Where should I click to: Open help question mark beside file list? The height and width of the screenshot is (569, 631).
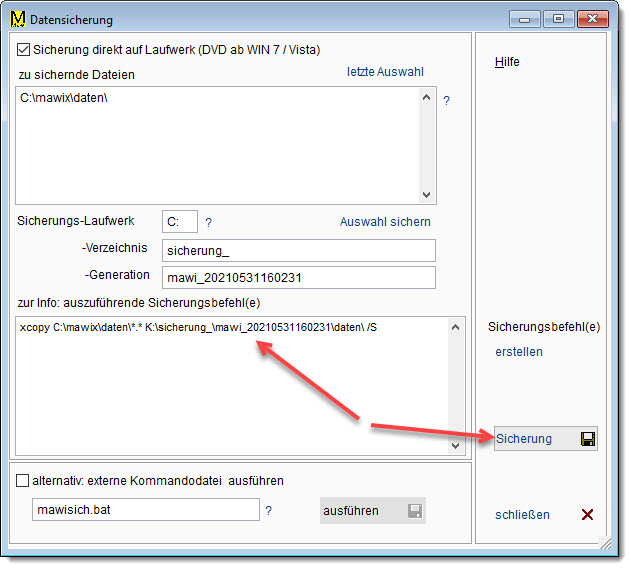coord(447,101)
